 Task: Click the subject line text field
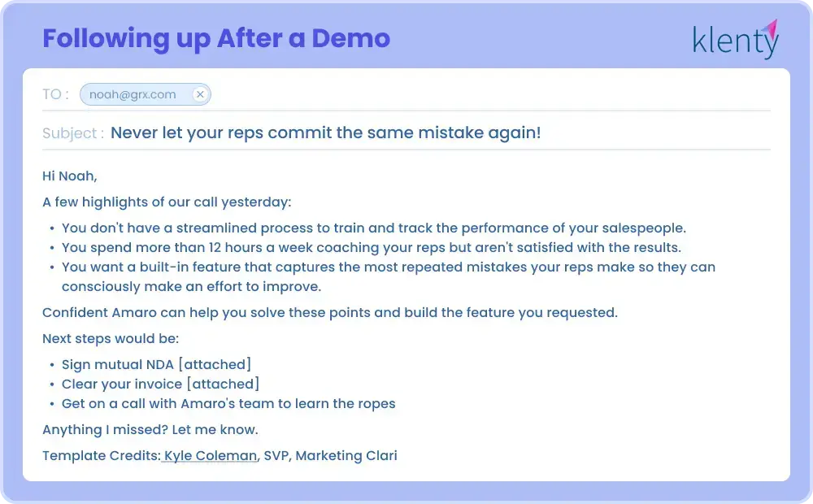pyautogui.click(x=325, y=133)
